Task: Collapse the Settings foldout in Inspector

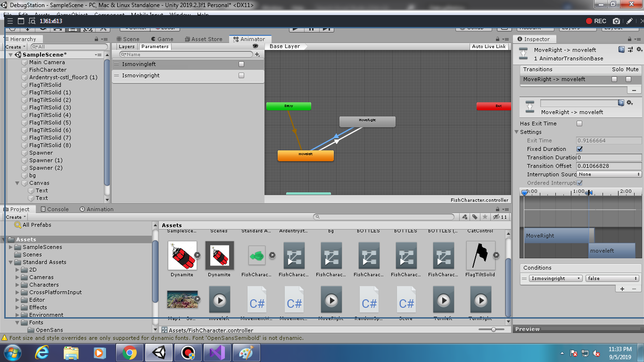Action: [x=517, y=132]
